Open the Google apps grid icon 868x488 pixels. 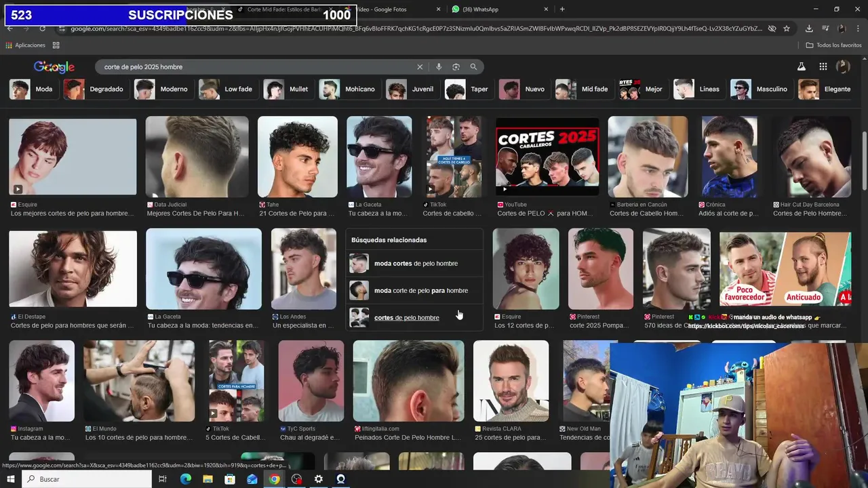click(823, 66)
